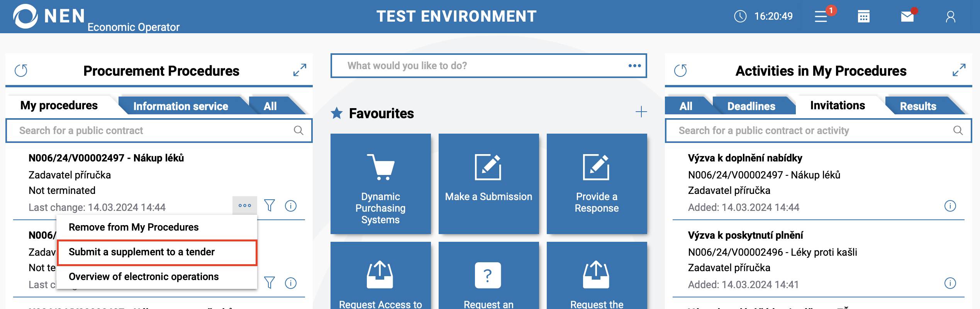Screen dimensions: 980x309
Task: Toggle three-dots menu for Nákup léků
Action: tap(245, 205)
